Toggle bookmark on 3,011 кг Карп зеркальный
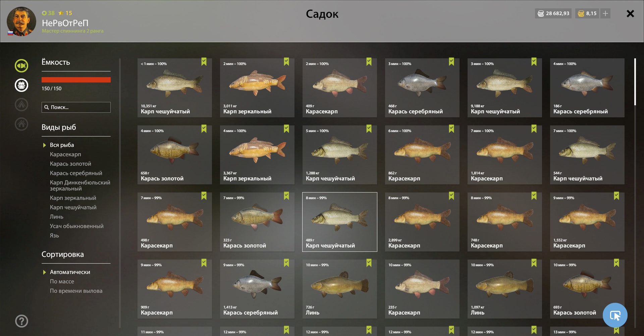Viewport: 644px width, 336px height. coord(286,62)
